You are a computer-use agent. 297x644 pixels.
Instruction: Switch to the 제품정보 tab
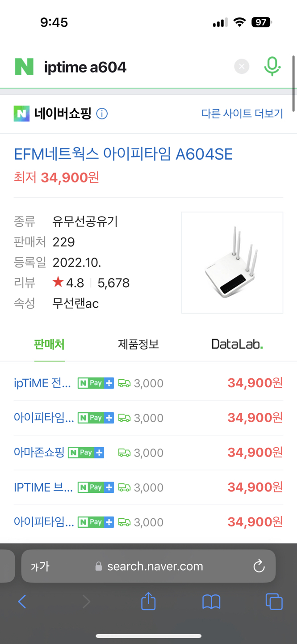(x=138, y=344)
